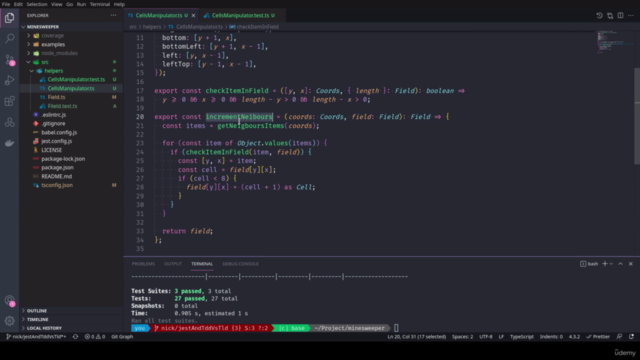Open package-lock.json file
Viewport: 640px width, 360px height.
point(71,159)
